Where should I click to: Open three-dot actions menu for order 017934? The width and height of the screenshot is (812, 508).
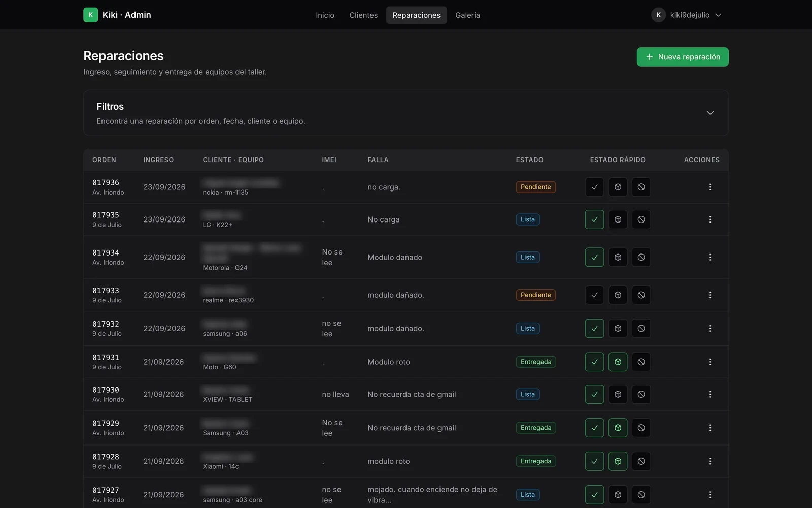click(710, 257)
